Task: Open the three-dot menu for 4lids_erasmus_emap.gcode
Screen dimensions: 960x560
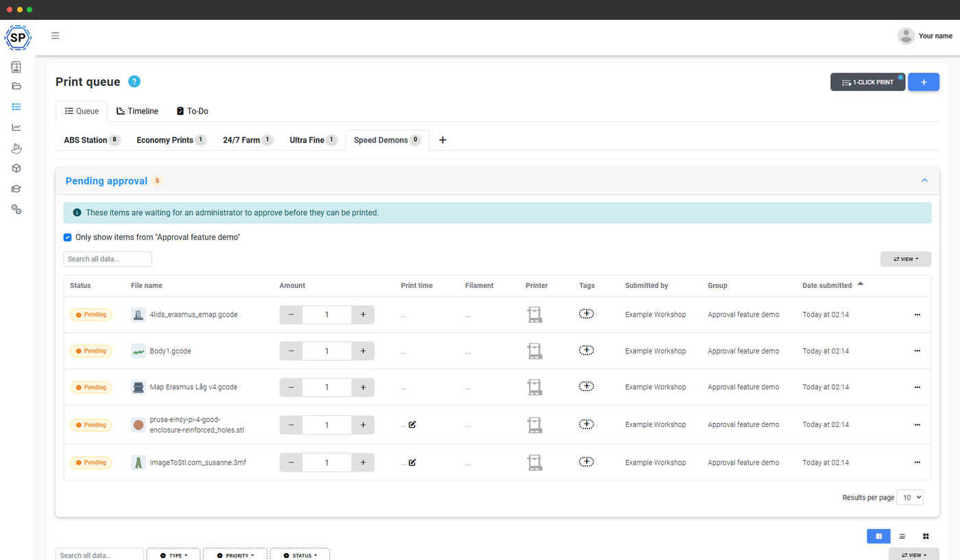Action: 917,315
